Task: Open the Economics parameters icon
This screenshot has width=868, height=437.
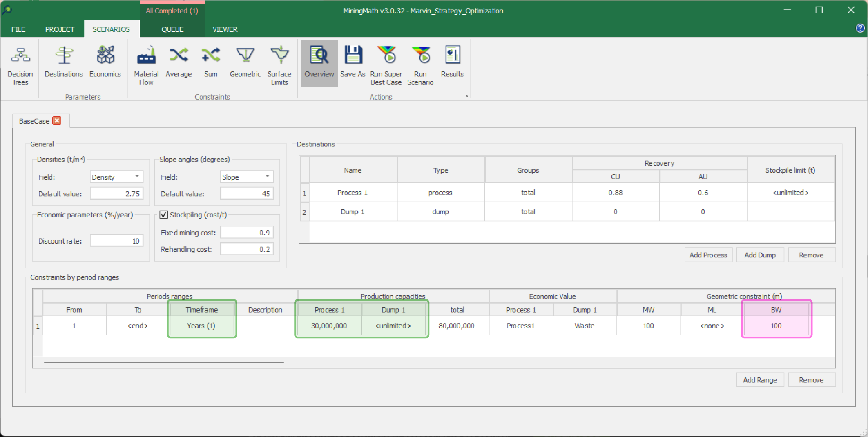Action: point(105,62)
